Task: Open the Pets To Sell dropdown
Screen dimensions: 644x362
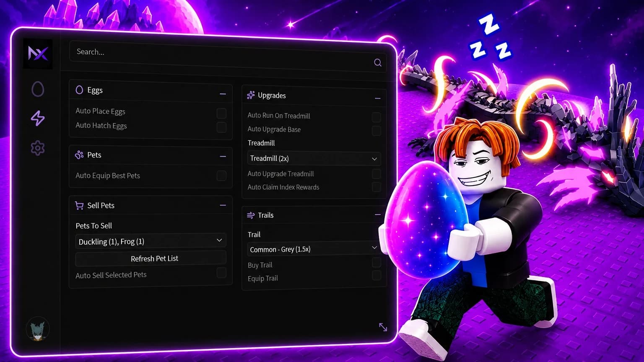Action: pyautogui.click(x=151, y=241)
